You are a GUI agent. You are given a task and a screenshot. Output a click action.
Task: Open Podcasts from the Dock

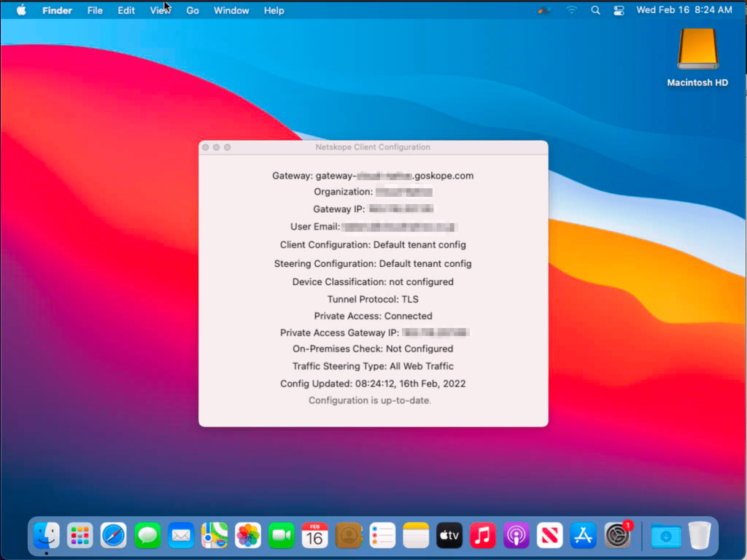pos(516,536)
